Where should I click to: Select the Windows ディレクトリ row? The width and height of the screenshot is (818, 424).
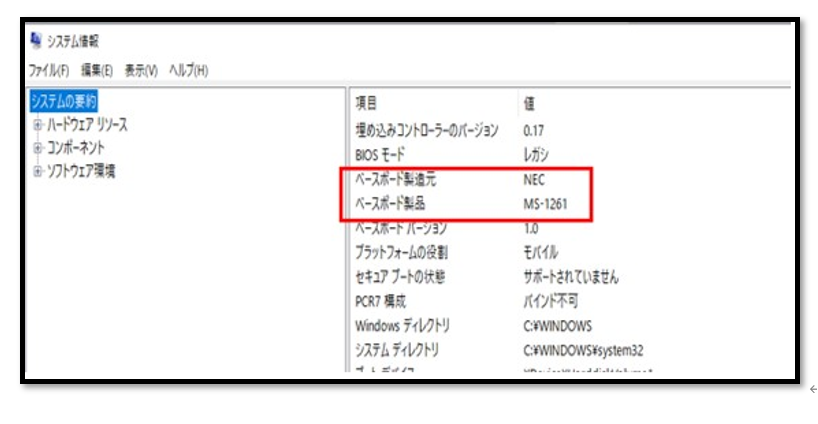[x=402, y=326]
